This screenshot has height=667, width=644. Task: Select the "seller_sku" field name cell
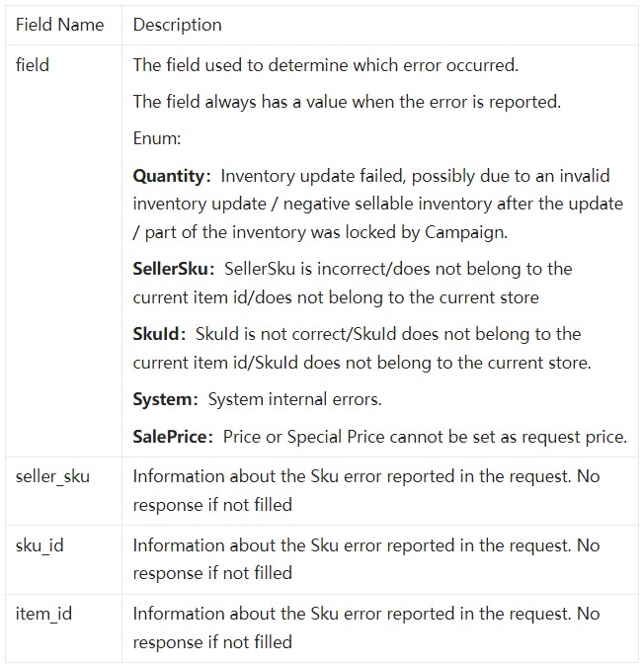click(x=52, y=476)
